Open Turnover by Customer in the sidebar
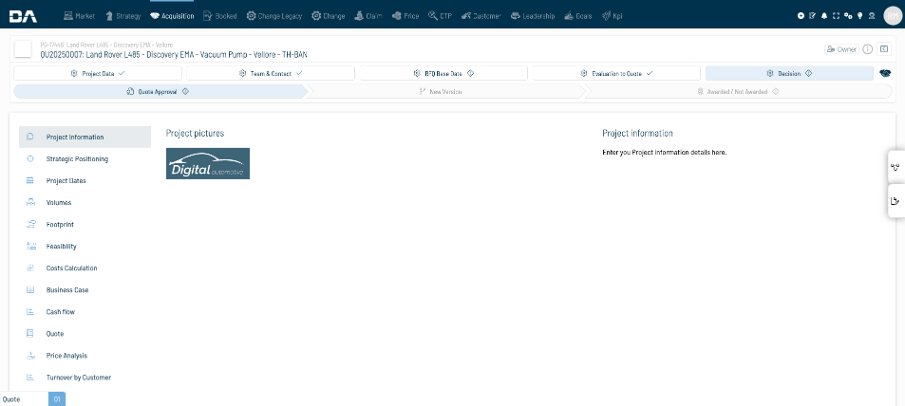This screenshot has height=406, width=905. pos(85,378)
